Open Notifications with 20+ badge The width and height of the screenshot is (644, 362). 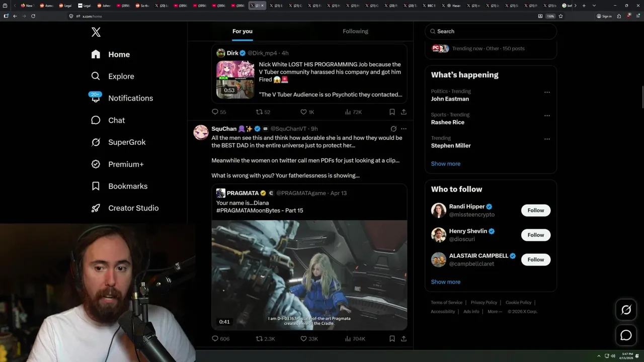point(121,98)
